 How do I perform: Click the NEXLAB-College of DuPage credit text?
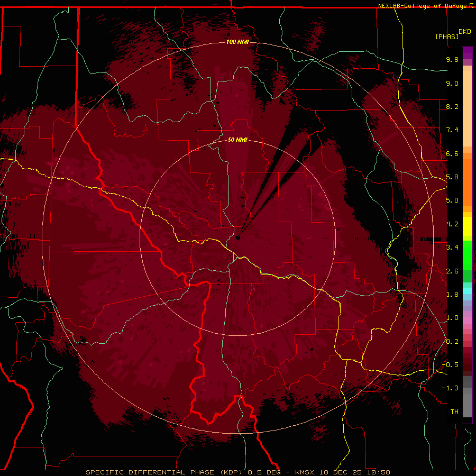pos(422,6)
